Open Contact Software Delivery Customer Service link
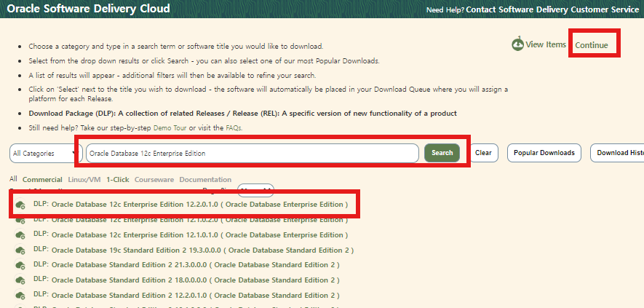This screenshot has width=644, height=308. click(552, 9)
